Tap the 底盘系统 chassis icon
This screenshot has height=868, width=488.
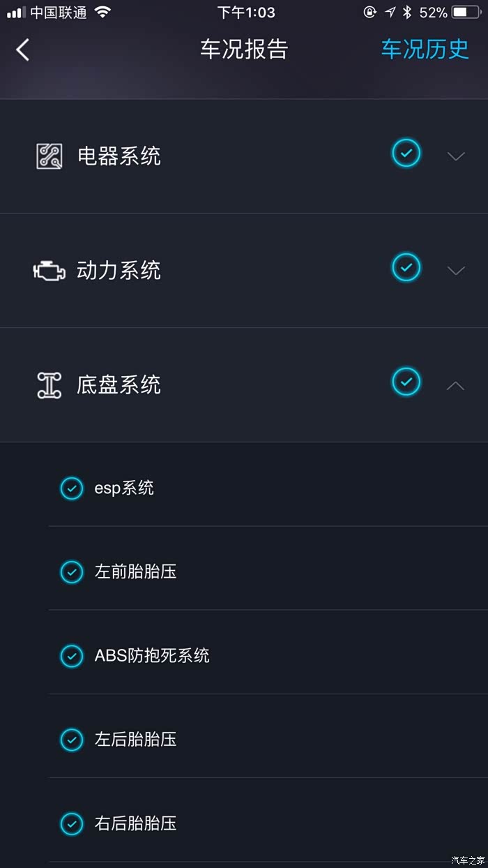coord(49,385)
